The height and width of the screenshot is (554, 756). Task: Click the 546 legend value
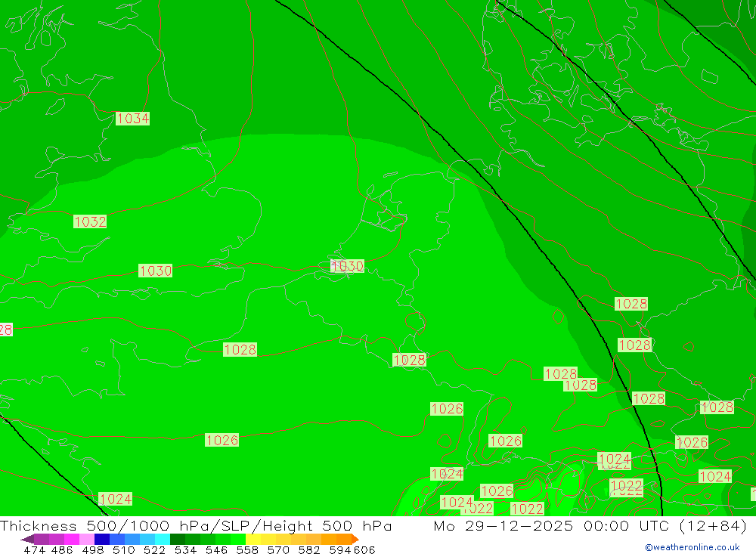(216, 549)
